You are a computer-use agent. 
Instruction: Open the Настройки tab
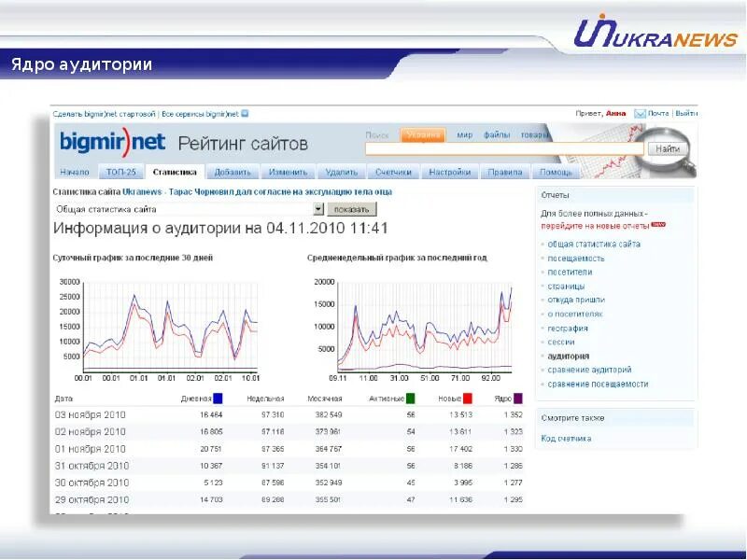click(450, 172)
